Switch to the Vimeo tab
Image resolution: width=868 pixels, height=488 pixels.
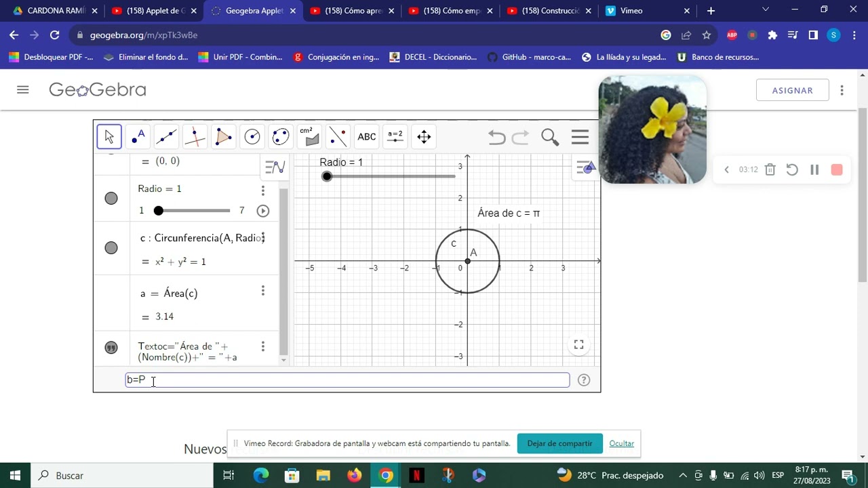coord(648,11)
